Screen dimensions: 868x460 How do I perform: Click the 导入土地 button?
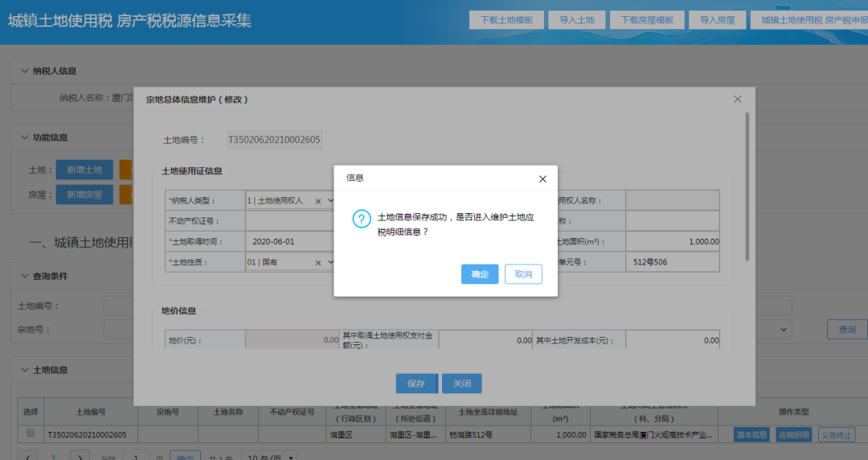pos(577,20)
